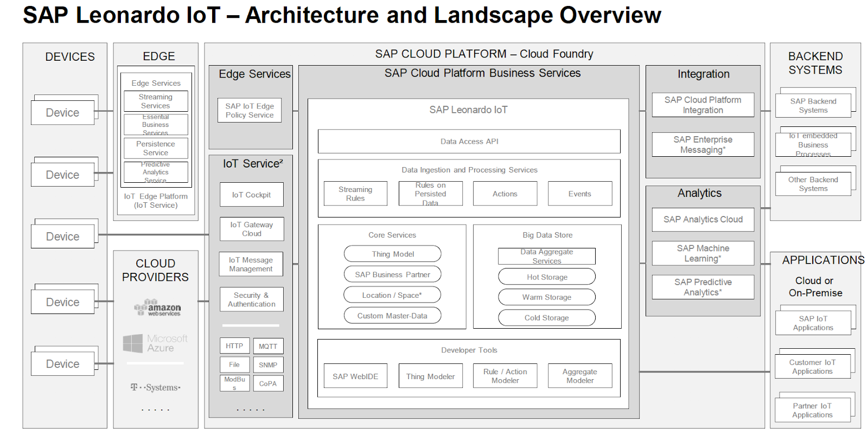868x435 pixels.
Task: Select the Rule / Action Modeler box
Action: pos(505,376)
